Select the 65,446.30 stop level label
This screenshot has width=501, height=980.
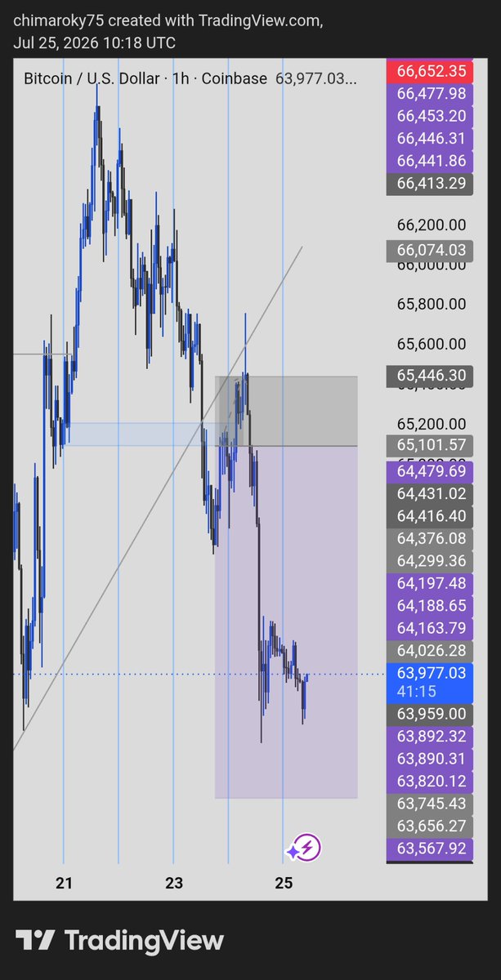(430, 376)
